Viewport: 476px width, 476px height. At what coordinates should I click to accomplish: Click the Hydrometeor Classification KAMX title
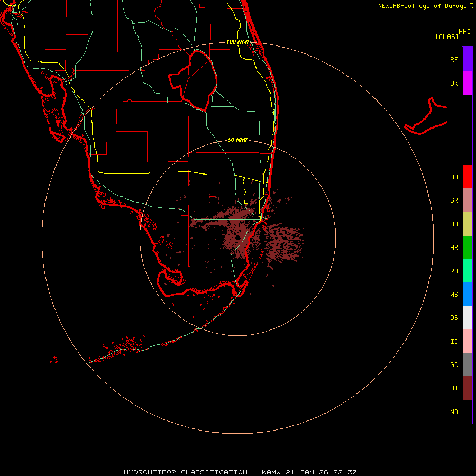tap(240, 472)
